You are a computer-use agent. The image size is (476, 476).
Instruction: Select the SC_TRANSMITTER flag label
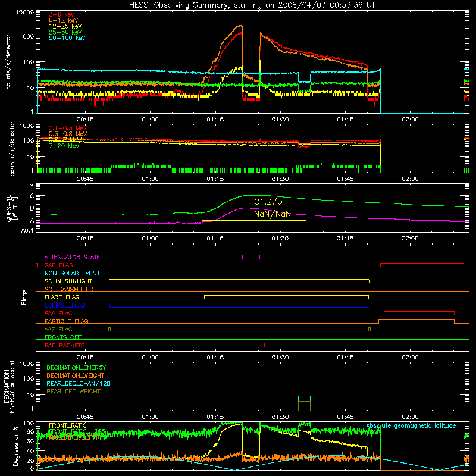coord(68,289)
